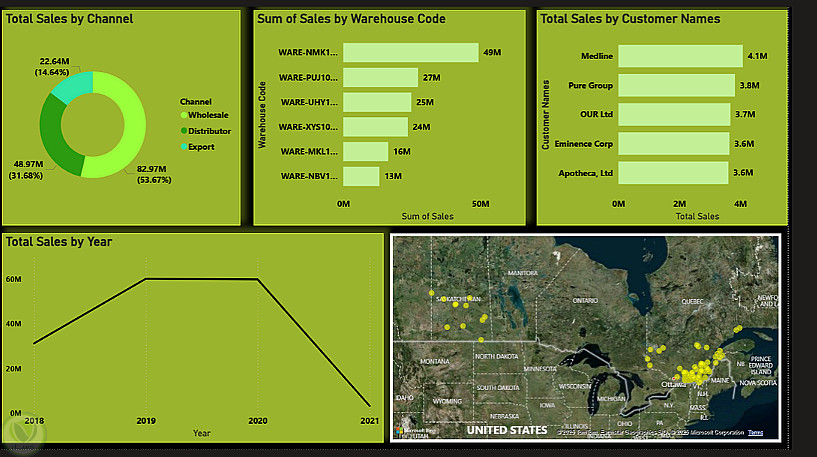Click the 3.8M value next to Pure Group
The image size is (817, 457).
pos(749,85)
